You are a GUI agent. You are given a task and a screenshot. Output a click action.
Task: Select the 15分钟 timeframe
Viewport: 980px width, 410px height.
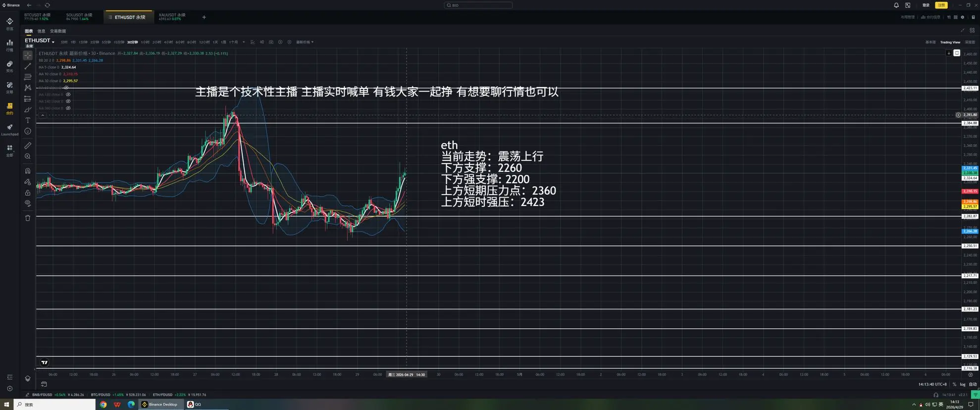119,42
